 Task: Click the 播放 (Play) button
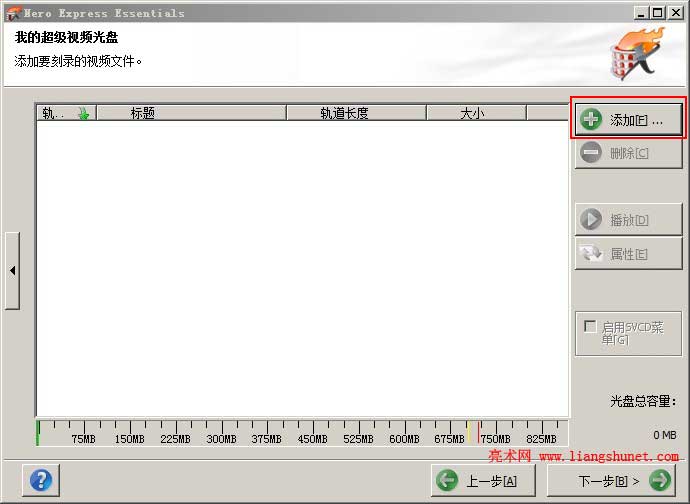(628, 220)
